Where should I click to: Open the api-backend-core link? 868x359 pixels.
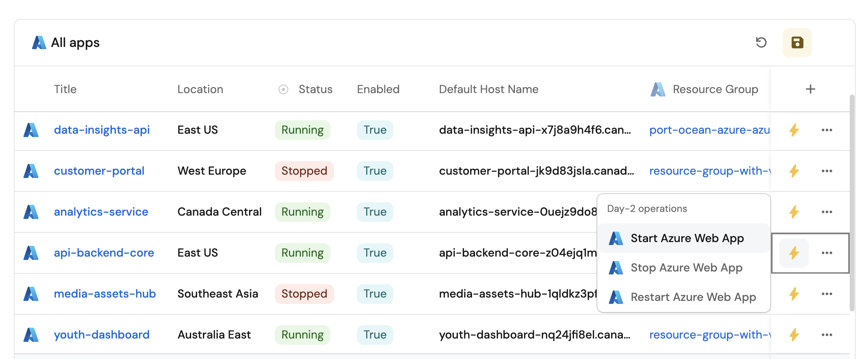pos(104,253)
